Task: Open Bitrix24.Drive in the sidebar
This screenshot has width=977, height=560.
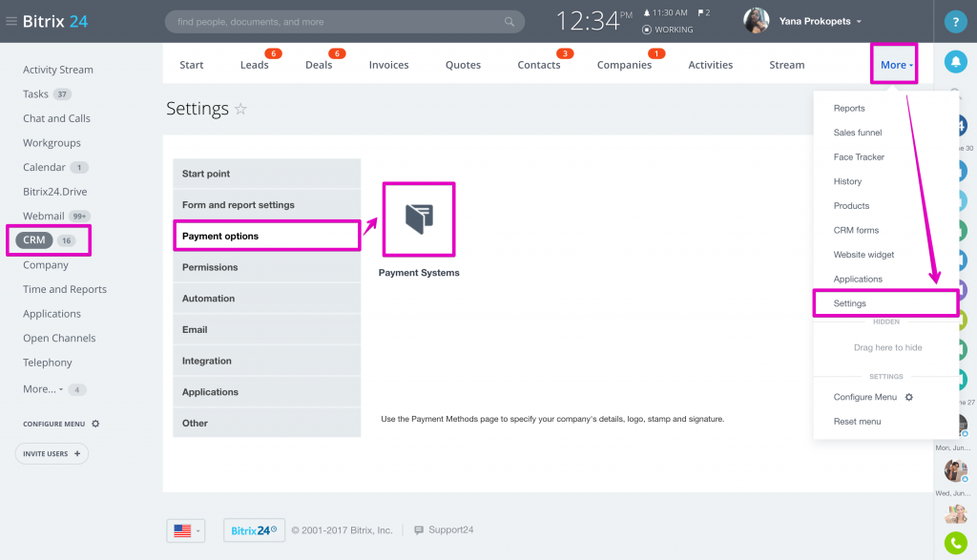Action: point(54,191)
